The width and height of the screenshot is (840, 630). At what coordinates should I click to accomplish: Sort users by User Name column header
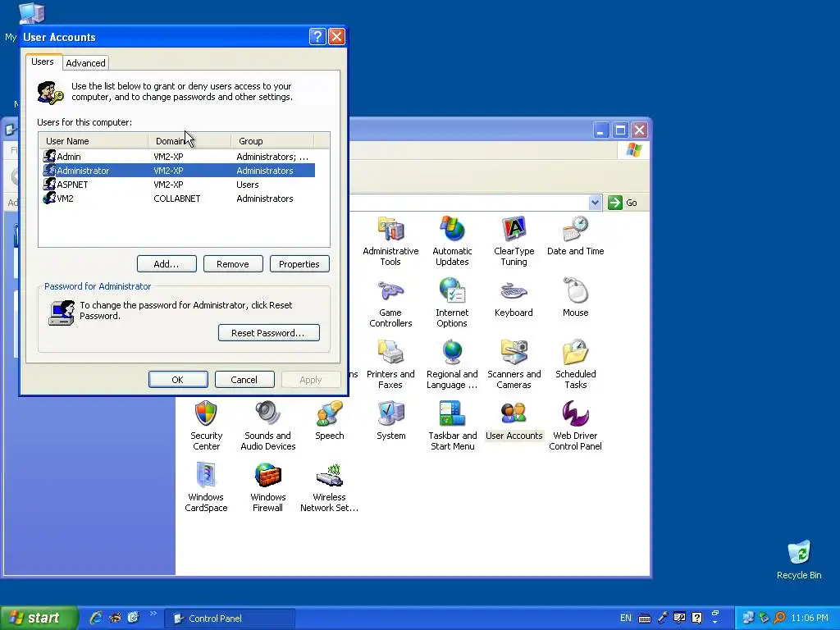pyautogui.click(x=94, y=141)
